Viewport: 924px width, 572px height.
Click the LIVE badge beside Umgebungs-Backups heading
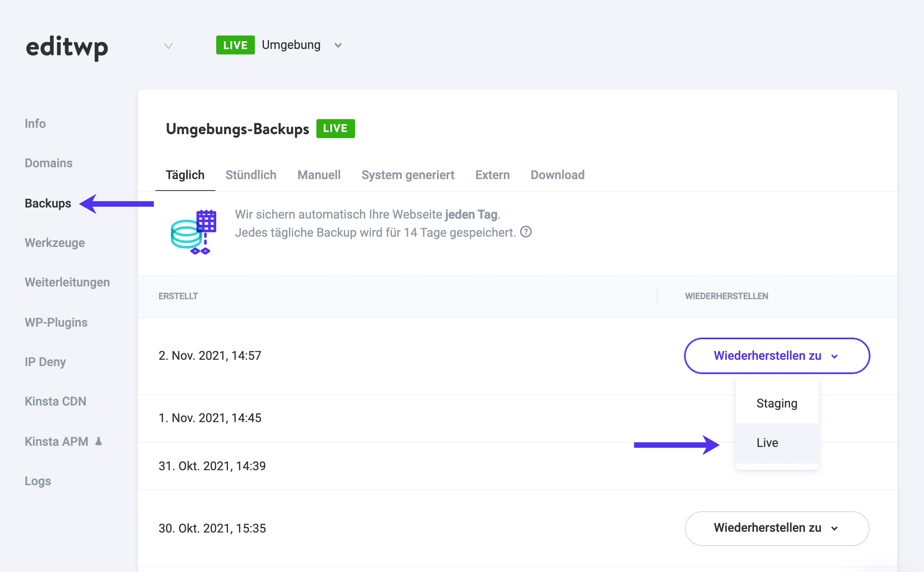[335, 128]
